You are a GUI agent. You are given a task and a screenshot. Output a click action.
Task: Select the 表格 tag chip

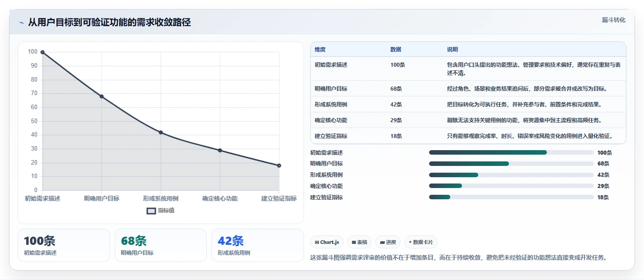[359, 242]
